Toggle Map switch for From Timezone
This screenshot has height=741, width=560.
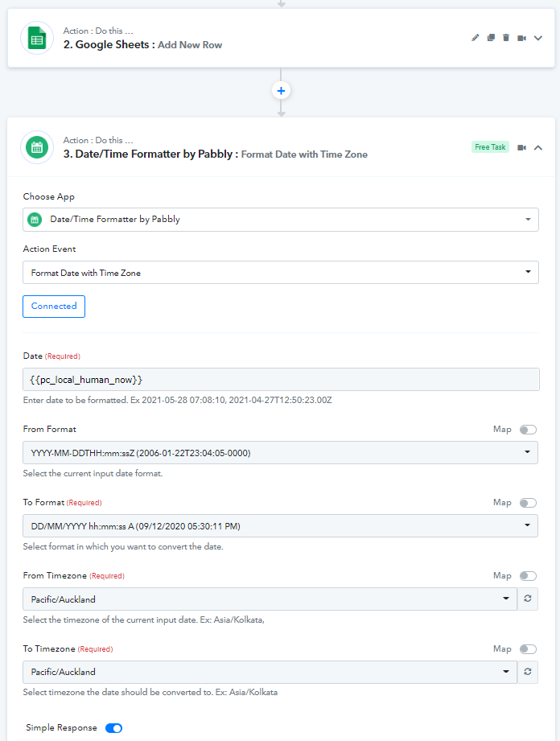coord(528,576)
